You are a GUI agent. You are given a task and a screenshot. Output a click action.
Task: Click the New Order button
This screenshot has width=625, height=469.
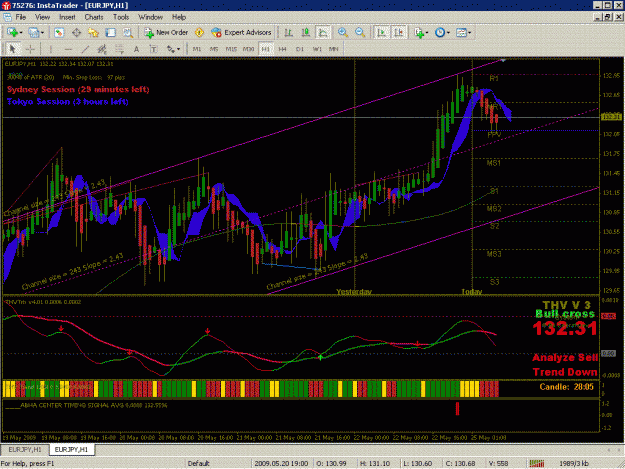[x=166, y=33]
